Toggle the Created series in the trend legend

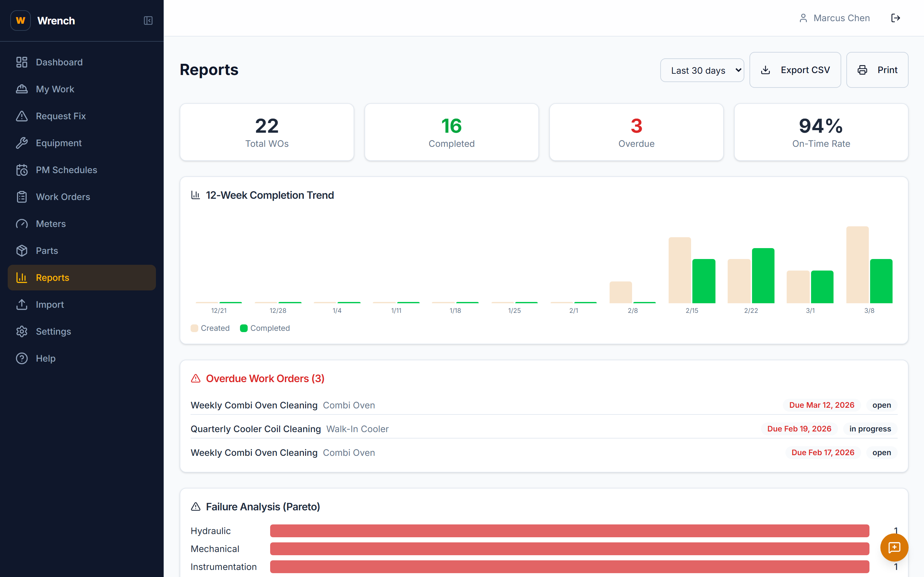point(210,328)
